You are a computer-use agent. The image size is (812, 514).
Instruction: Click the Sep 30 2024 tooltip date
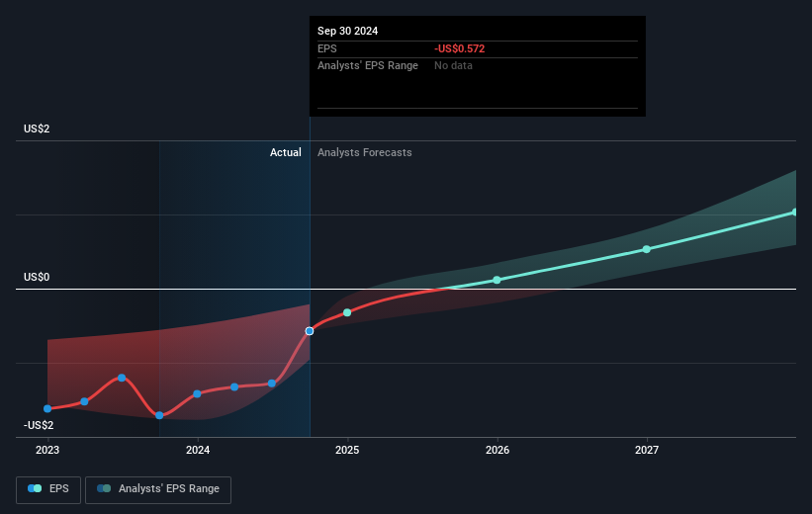click(x=347, y=31)
